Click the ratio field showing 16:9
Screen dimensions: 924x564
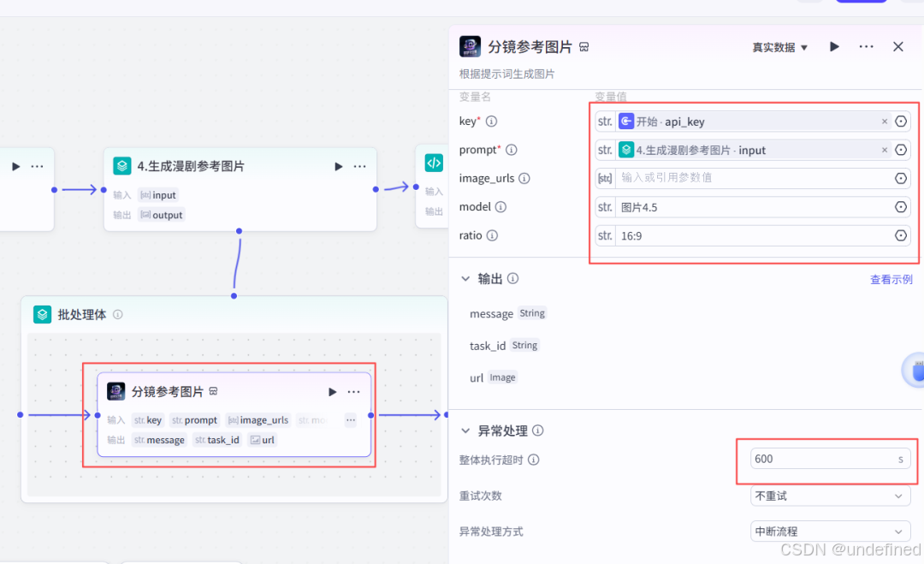[753, 235]
